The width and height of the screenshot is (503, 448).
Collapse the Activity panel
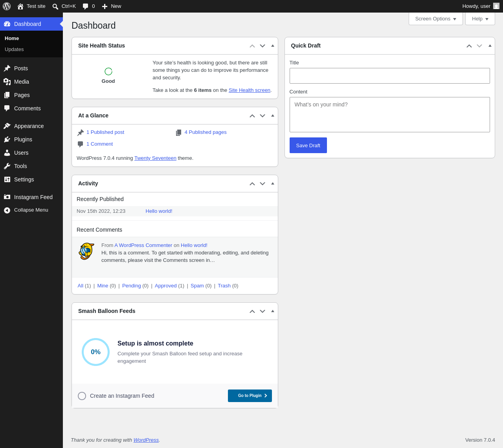tap(273, 183)
